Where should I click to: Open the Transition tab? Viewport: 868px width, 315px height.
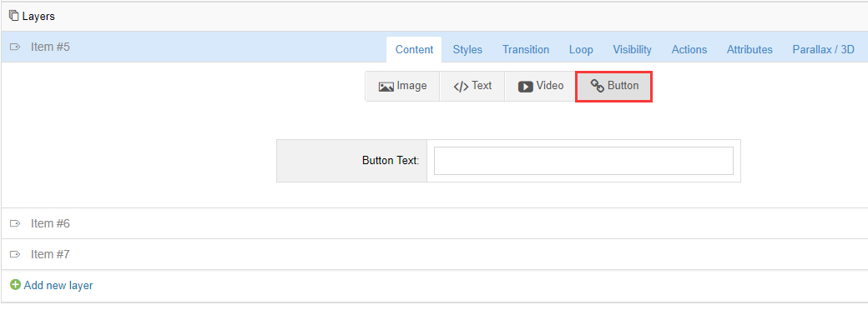coord(526,50)
